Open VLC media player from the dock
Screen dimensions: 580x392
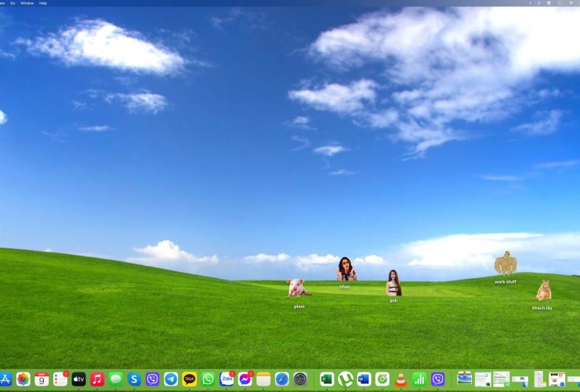click(x=401, y=379)
